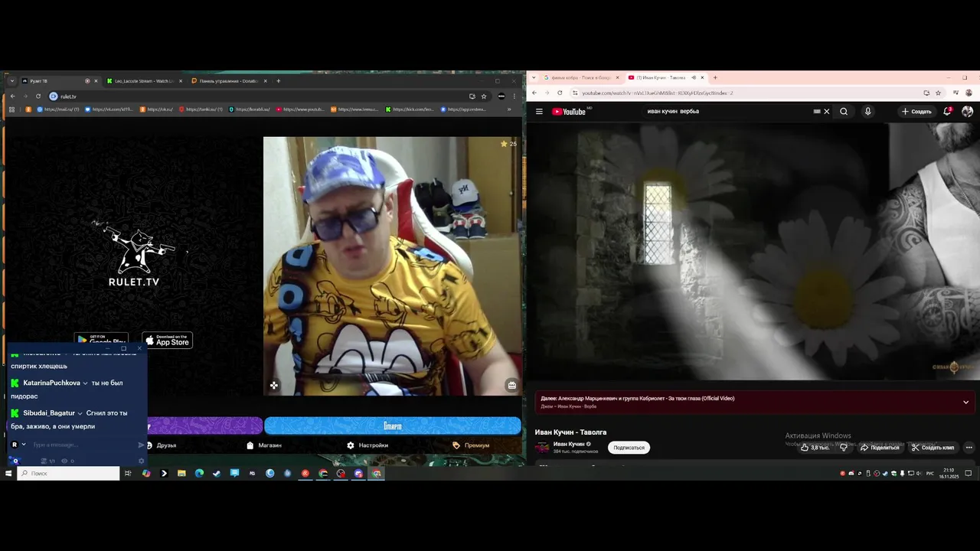
Task: Open tab search dropdown in YouTube window
Action: click(534, 77)
